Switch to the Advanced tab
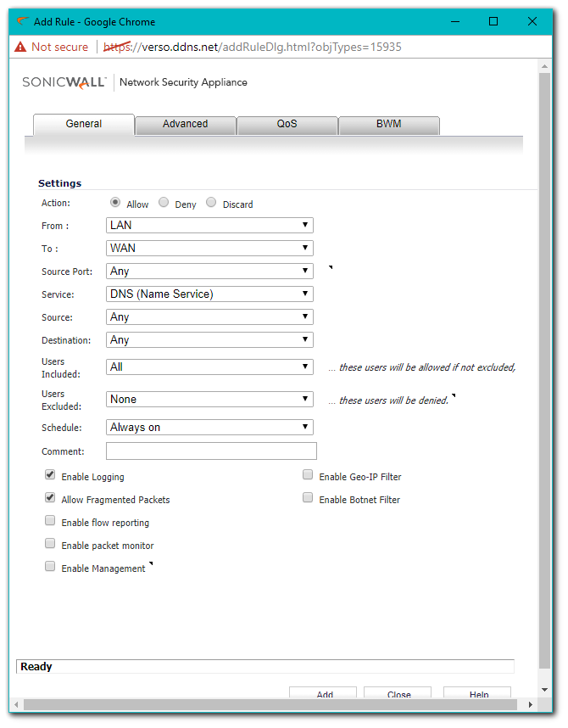The image size is (568, 728). tap(185, 124)
